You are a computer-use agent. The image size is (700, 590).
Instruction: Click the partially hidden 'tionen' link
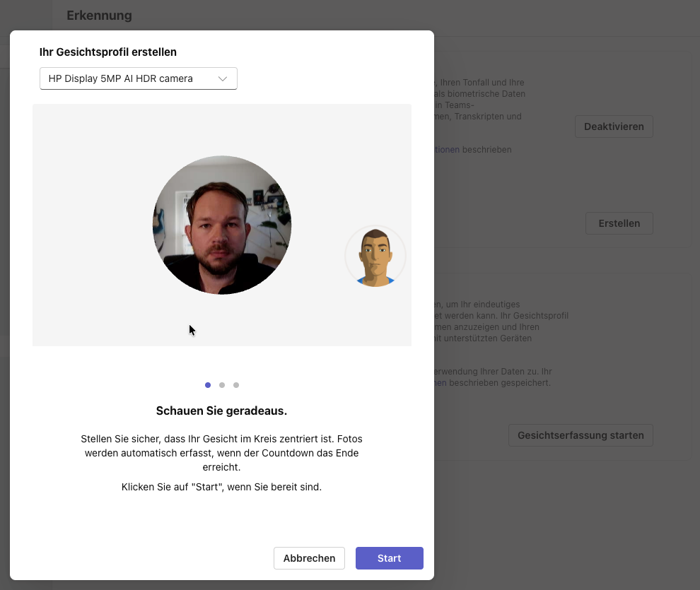(447, 150)
